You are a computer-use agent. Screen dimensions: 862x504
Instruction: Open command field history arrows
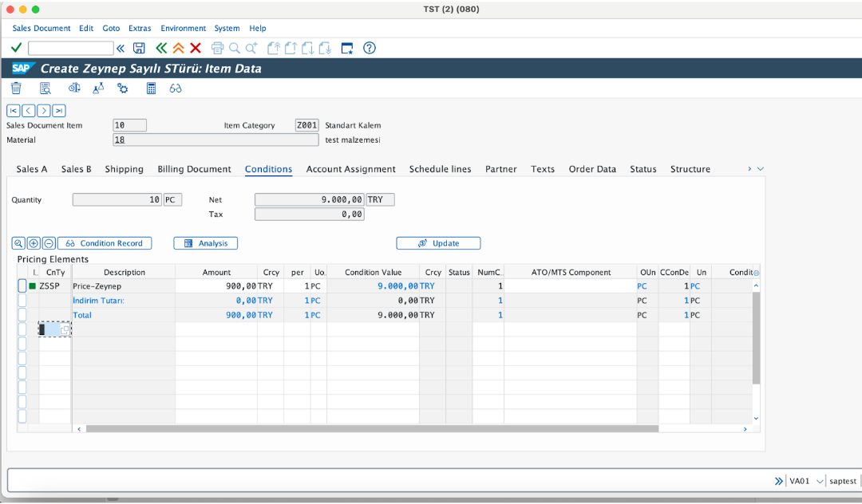(x=121, y=49)
